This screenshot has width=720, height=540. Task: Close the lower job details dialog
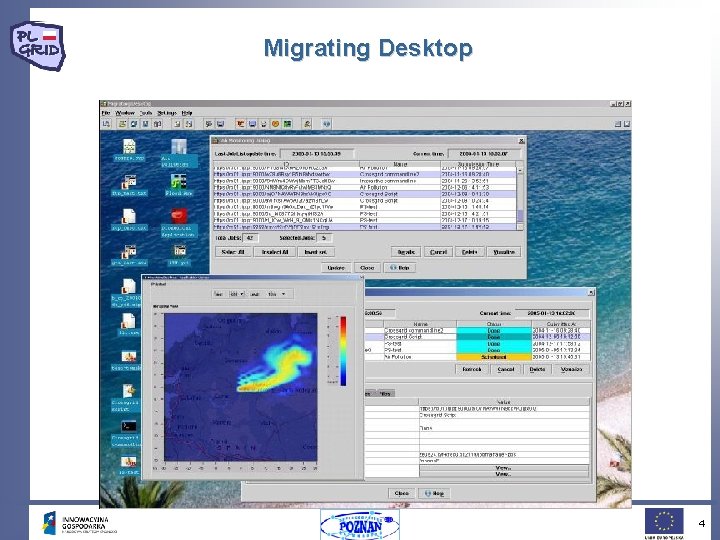[x=591, y=292]
